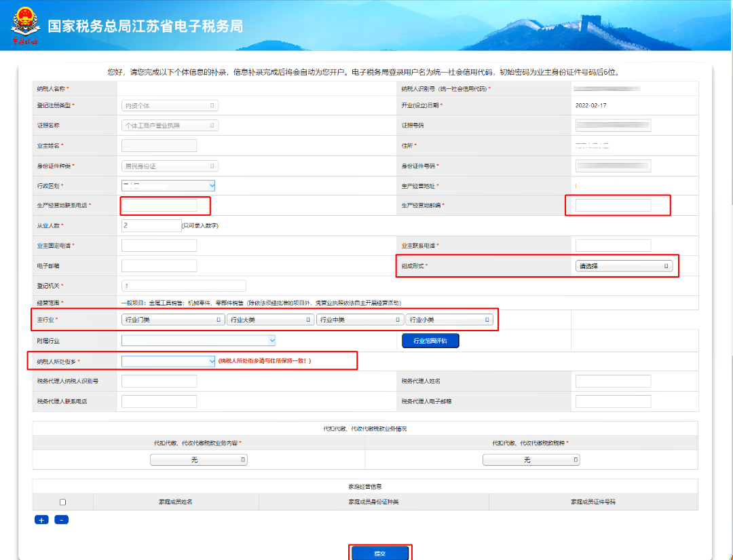Submit the form with the 提交 button

click(x=379, y=553)
